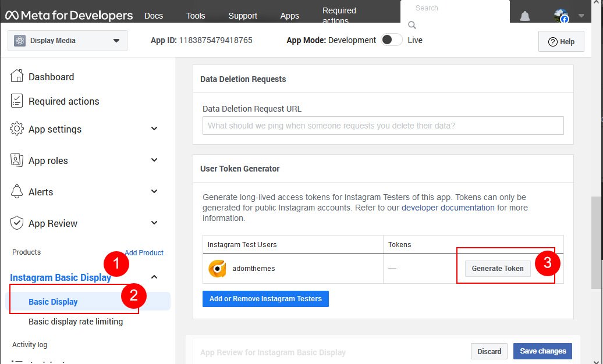Click Add or Remove Instagram Testers
Viewport: 603px width, 364px height.
265,299
